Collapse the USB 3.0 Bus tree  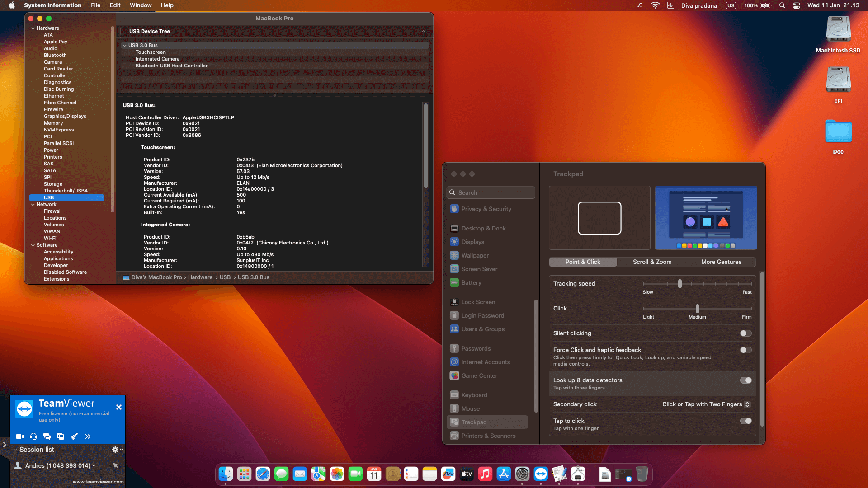pyautogui.click(x=124, y=45)
